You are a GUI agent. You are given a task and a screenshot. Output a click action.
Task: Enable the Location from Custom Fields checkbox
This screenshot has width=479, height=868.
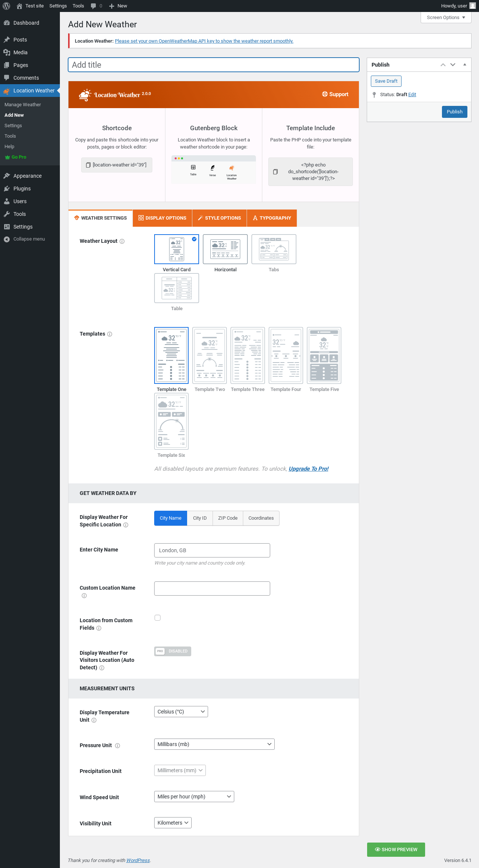(x=158, y=618)
